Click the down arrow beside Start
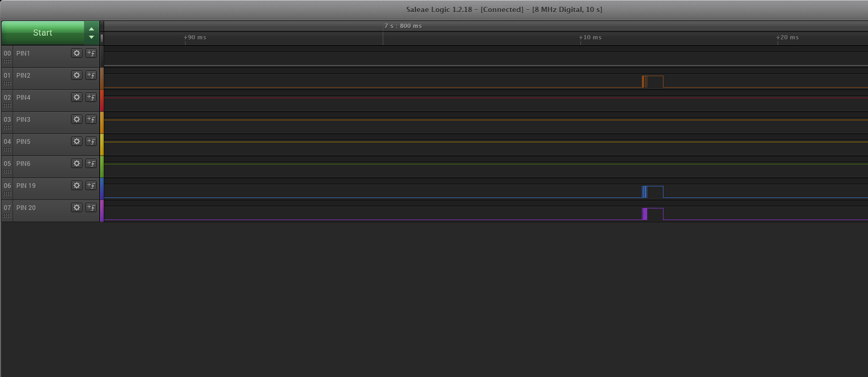The image size is (868, 377). point(91,37)
